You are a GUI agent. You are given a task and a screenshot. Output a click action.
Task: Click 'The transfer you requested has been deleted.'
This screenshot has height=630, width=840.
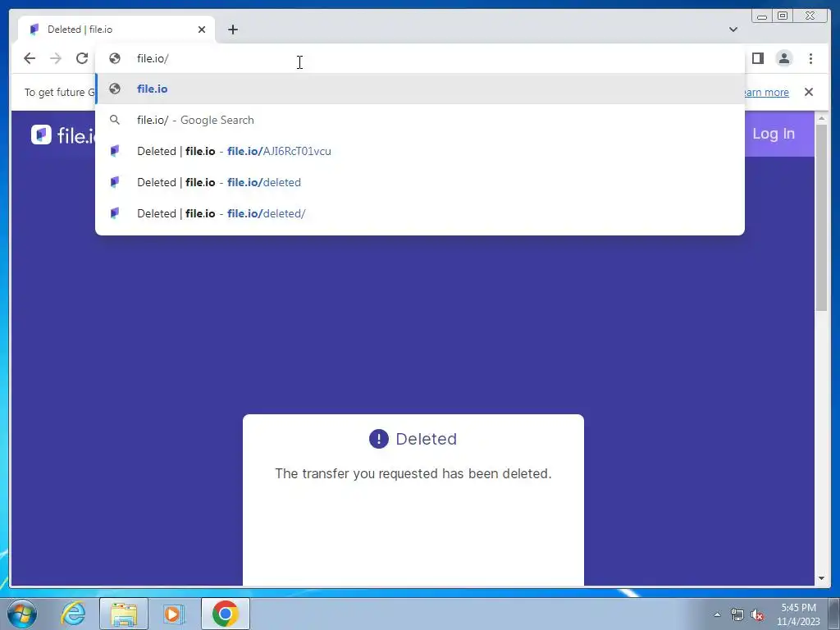pyautogui.click(x=413, y=473)
